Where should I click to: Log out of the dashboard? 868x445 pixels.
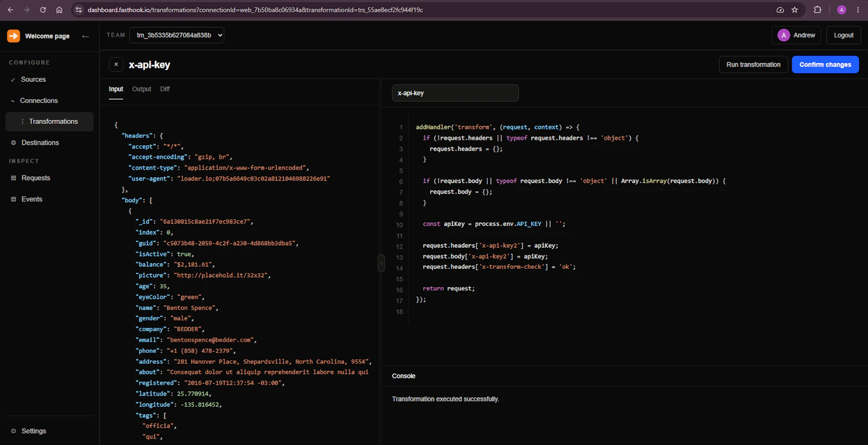844,35
